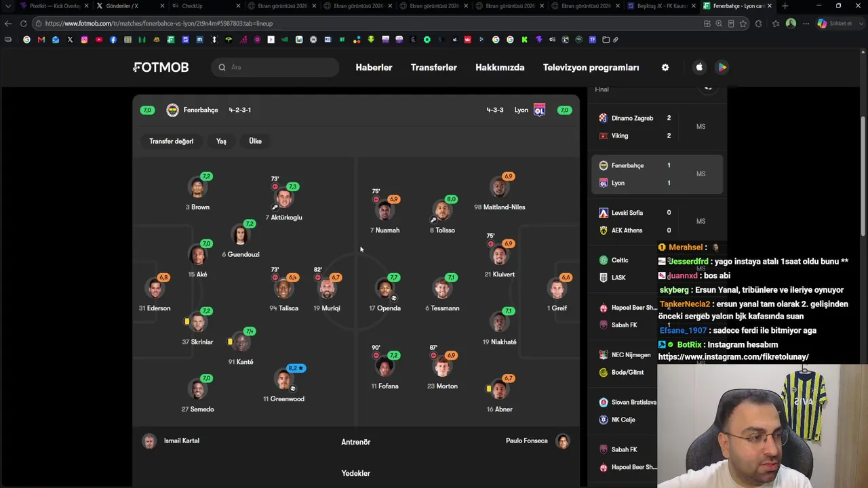Open the Apple App Store icon
Screen dimensions: 868x488
[x=699, y=67]
